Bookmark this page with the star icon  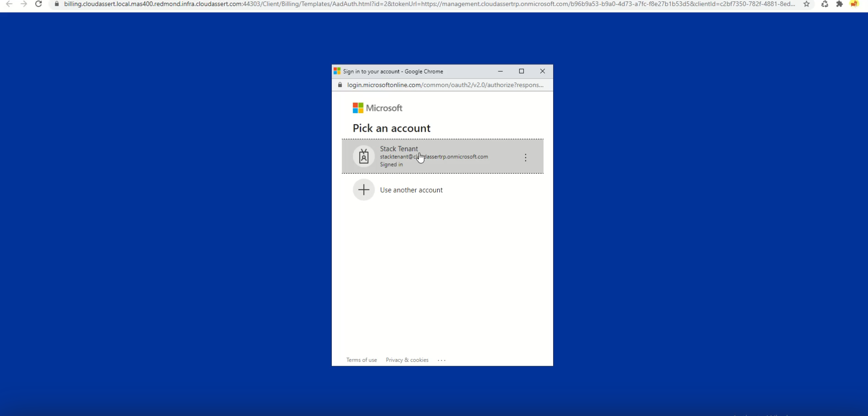(x=807, y=4)
